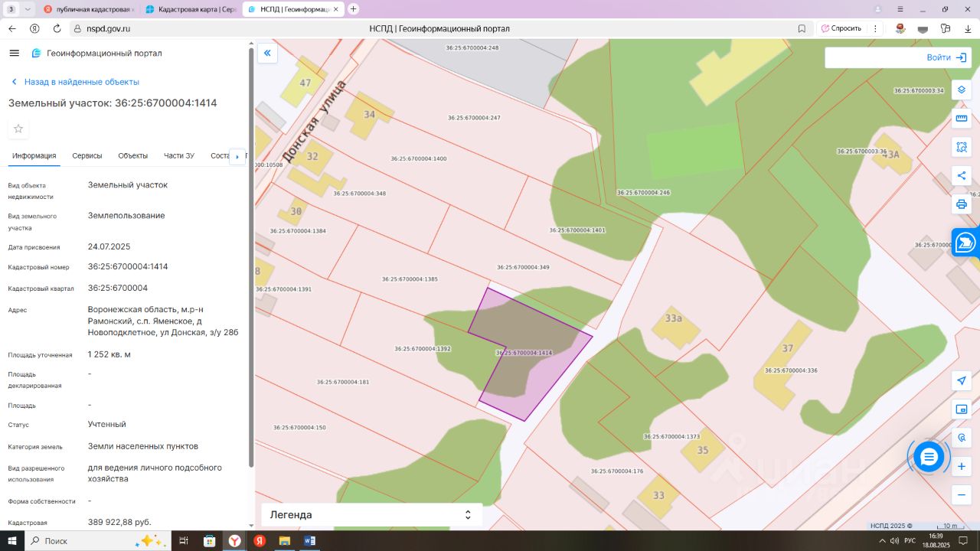Share the current map view

coord(962,176)
